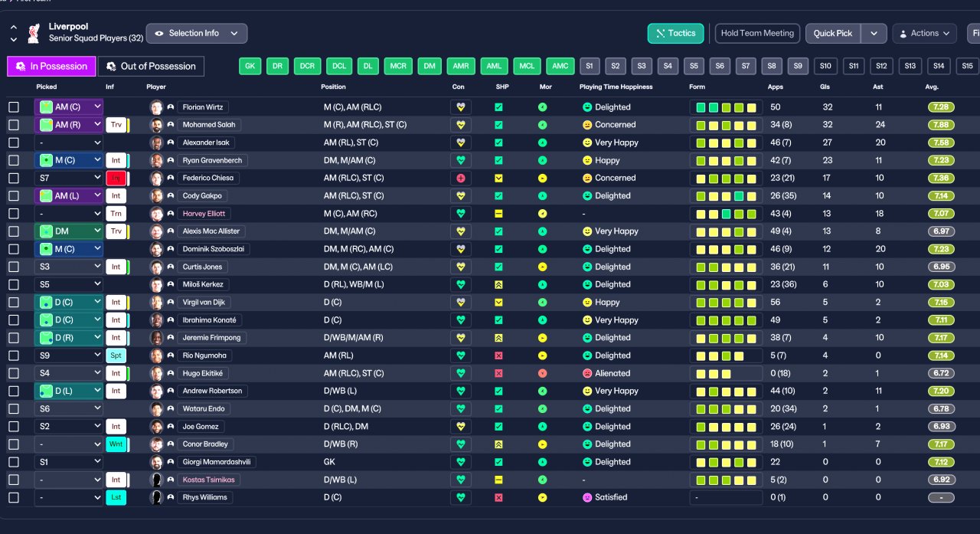Screen dimensions: 980x534
Task: Open Kostas Tsimikas's player name link
Action: point(210,480)
